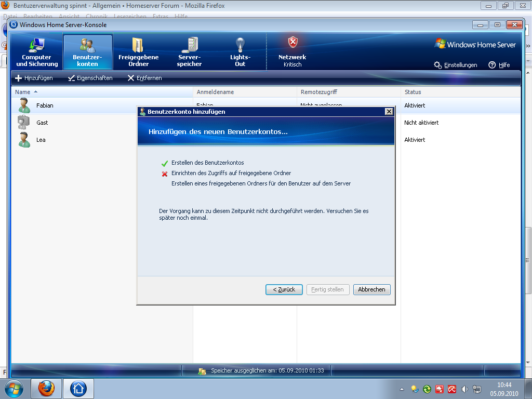This screenshot has width=532, height=399.
Task: Click the Firefox logo in the browser title bar
Action: click(x=5, y=5)
